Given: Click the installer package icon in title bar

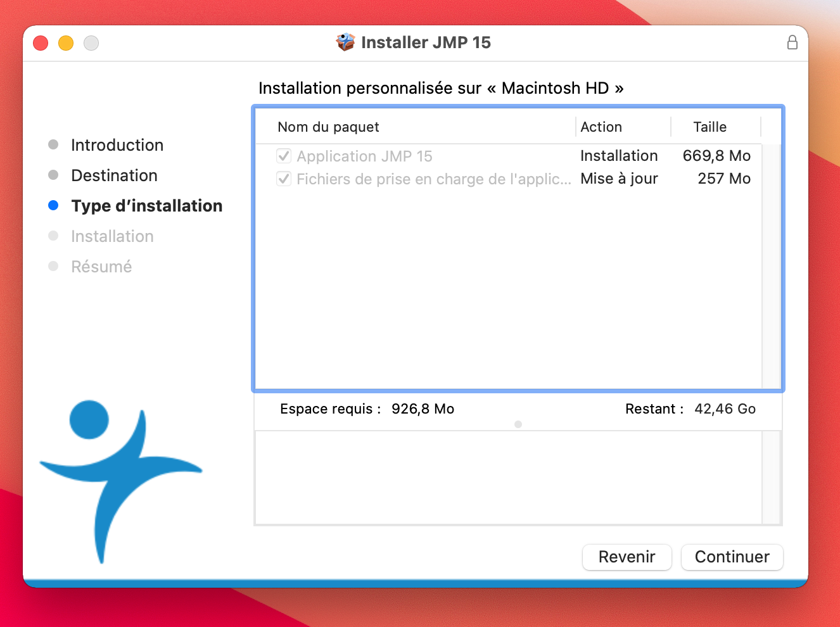Looking at the screenshot, I should [x=345, y=42].
